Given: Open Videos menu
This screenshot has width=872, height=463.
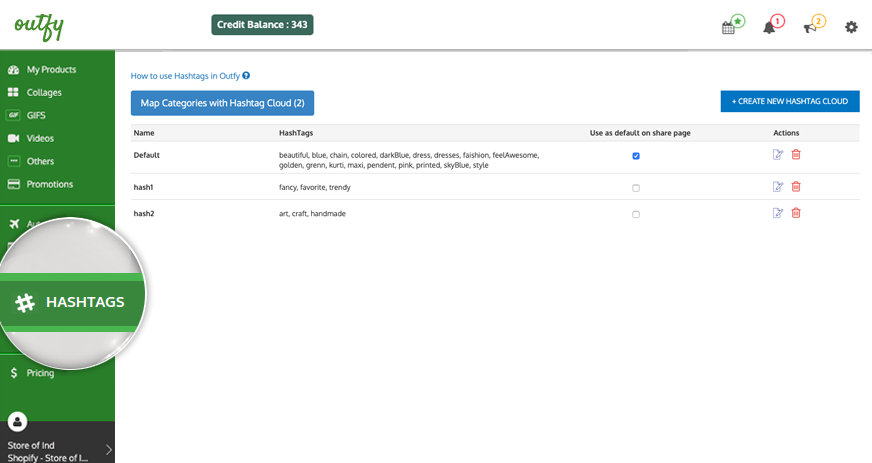Looking at the screenshot, I should click(40, 138).
